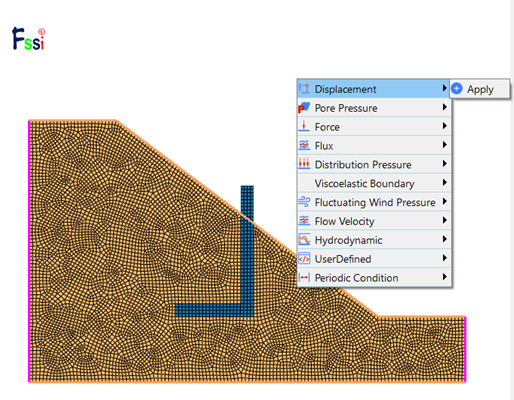Click the Force arrow icon
The width and height of the screenshot is (514, 400).
pos(304,126)
